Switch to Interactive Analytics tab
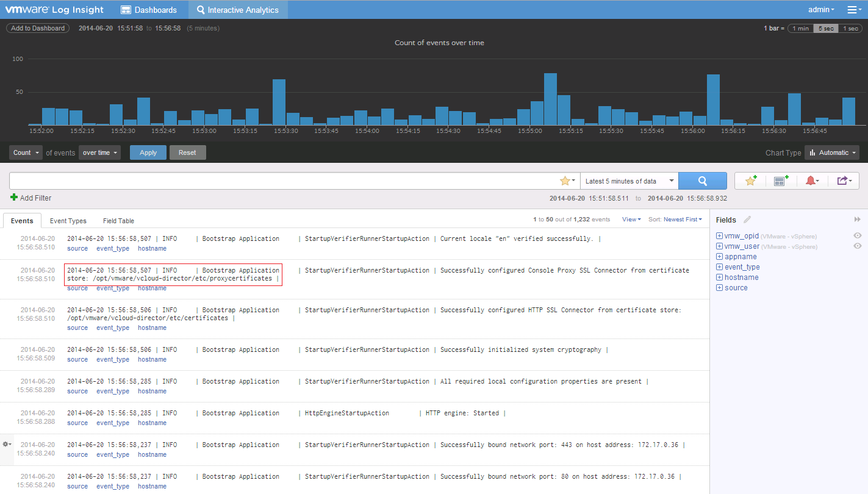868x494 pixels. 238,10
